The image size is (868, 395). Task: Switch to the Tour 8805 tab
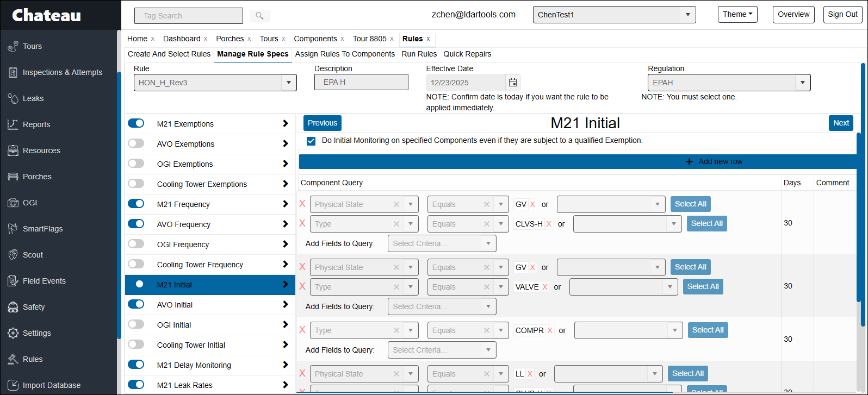pyautogui.click(x=370, y=39)
